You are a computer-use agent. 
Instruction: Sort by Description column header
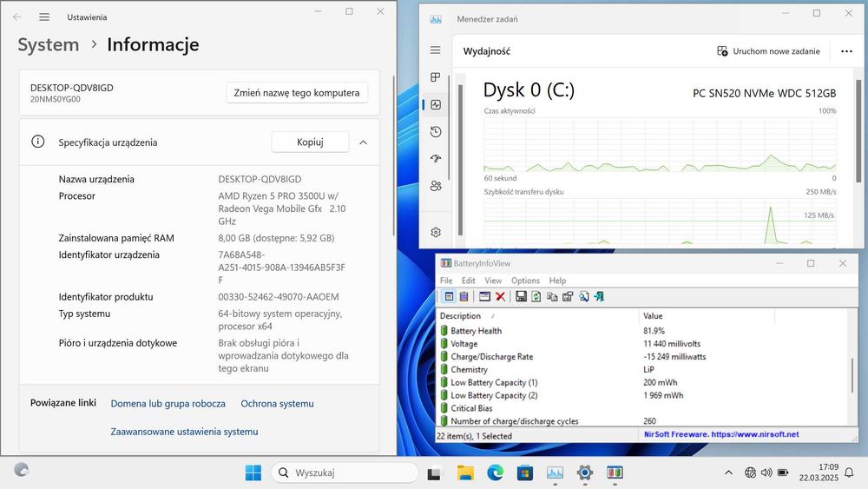point(537,315)
